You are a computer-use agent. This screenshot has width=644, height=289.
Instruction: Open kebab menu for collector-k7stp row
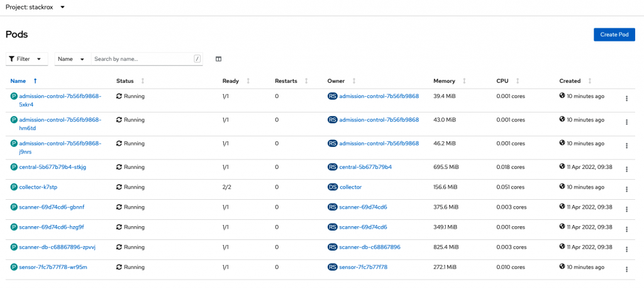626,189
